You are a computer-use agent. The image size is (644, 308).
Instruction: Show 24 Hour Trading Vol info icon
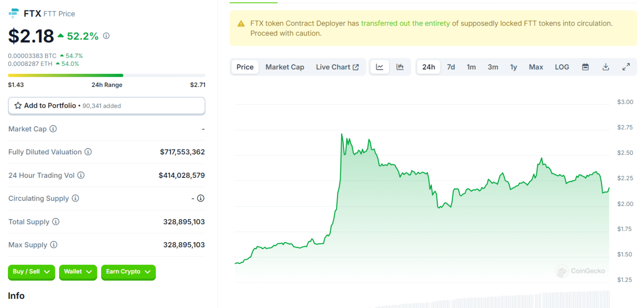click(x=81, y=175)
